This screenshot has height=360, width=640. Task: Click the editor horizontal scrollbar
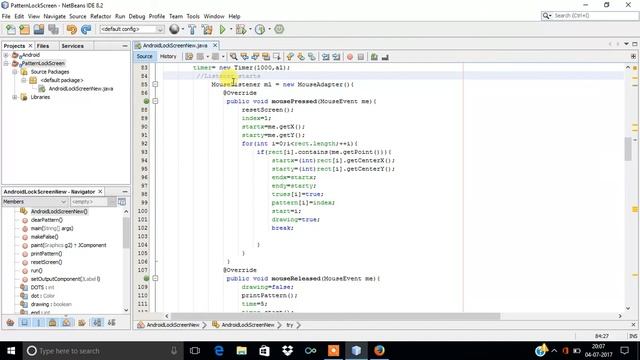click(x=336, y=316)
